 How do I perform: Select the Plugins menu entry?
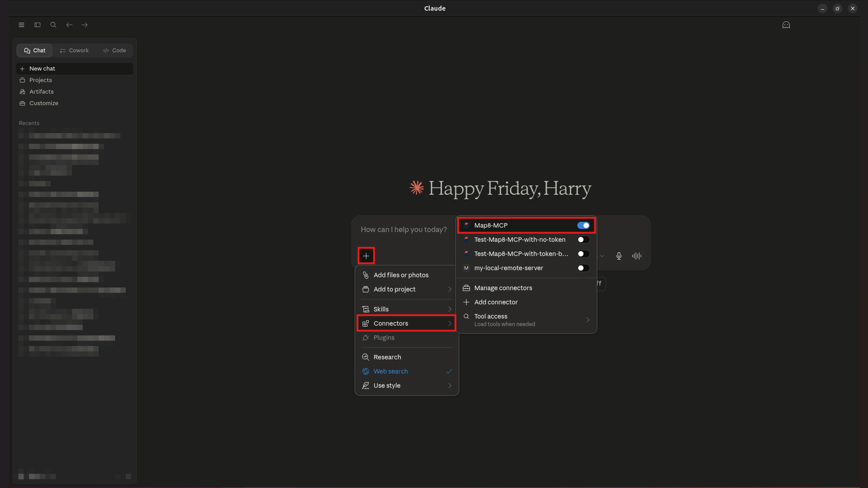[406, 338]
